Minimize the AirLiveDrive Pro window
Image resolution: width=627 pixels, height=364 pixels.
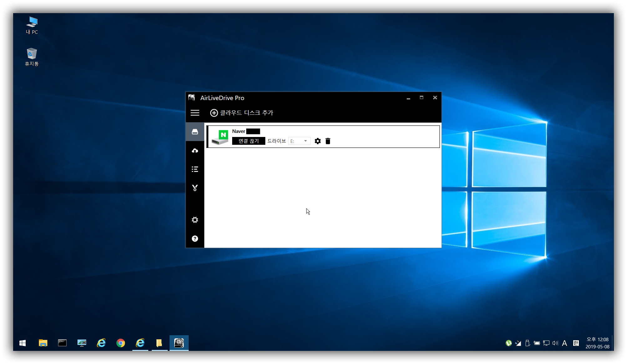coord(408,98)
